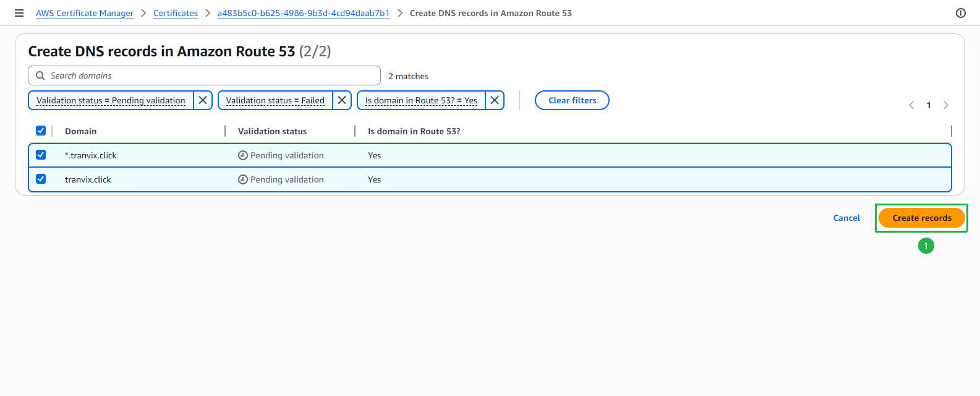
Task: Go to next page arrow
Action: [946, 105]
